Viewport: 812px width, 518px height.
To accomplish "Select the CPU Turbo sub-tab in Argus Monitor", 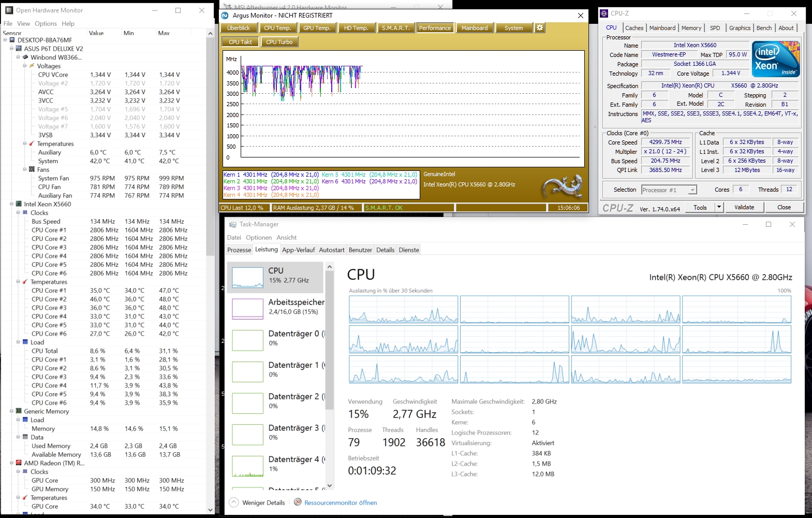I will coord(279,42).
